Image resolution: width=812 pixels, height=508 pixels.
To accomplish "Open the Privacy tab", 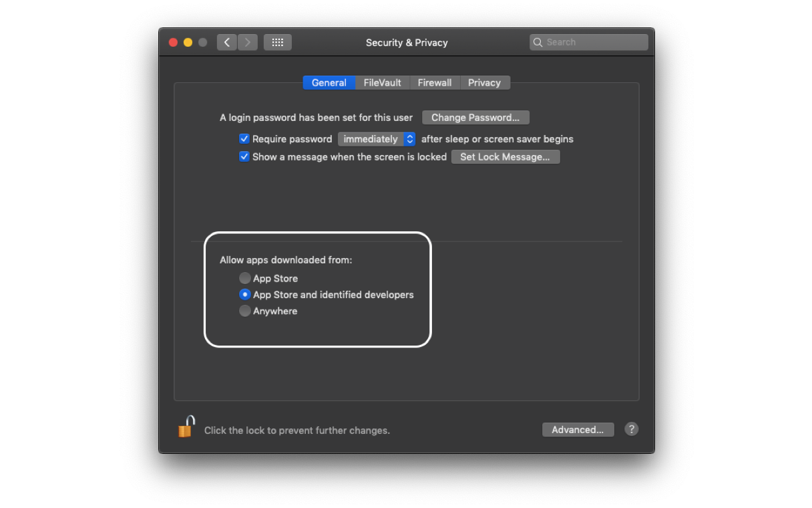I will pos(484,83).
